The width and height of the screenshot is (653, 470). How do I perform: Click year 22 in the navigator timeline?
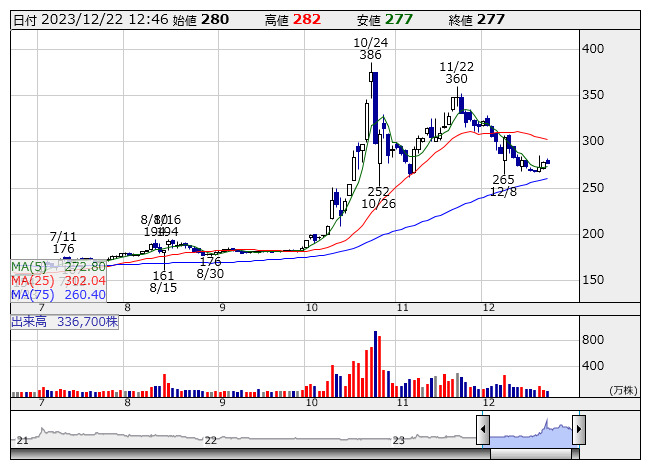pyautogui.click(x=210, y=440)
